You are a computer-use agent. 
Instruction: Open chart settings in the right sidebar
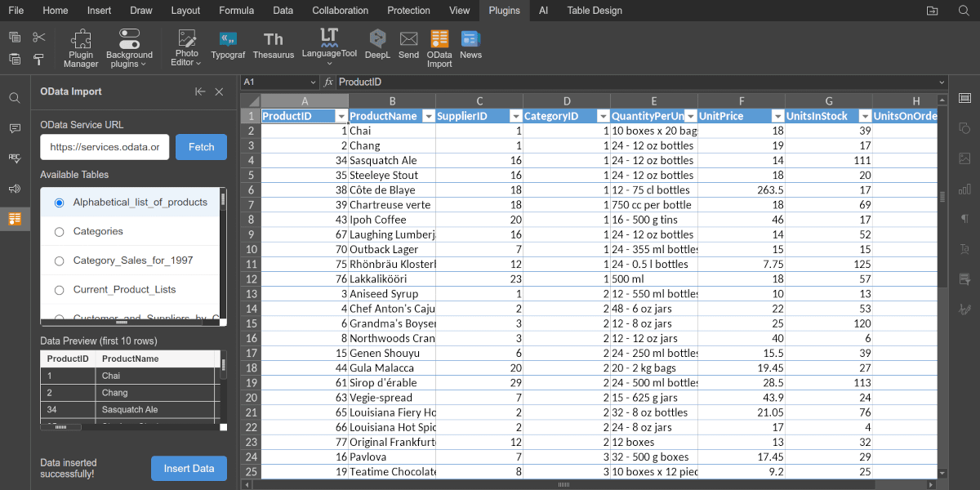964,189
